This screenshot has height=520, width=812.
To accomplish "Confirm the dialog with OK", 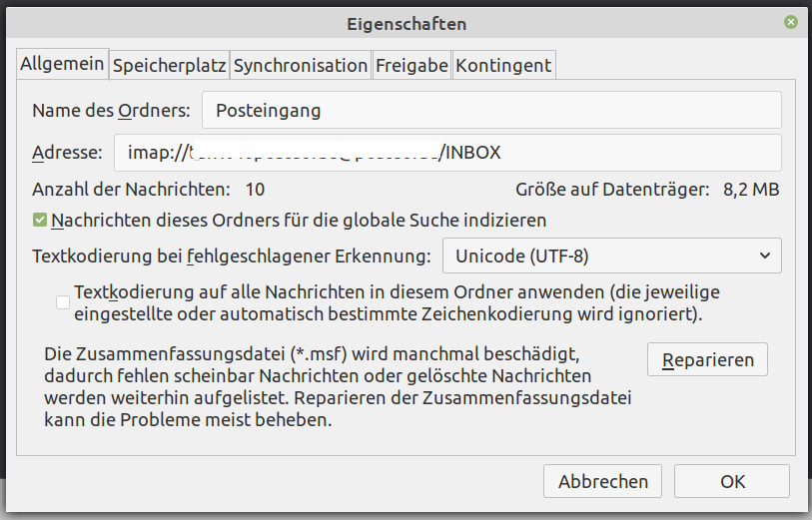I will (x=732, y=481).
